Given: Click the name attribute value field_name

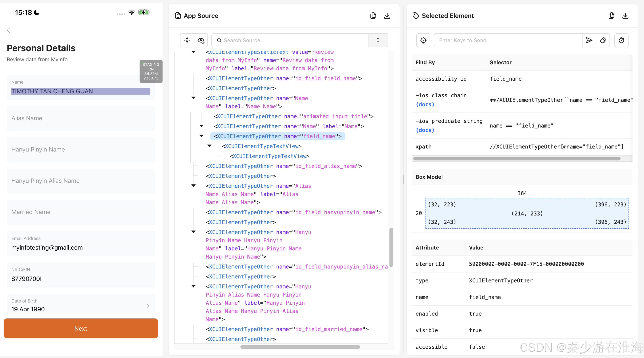Looking at the screenshot, I should pyautogui.click(x=485, y=297).
